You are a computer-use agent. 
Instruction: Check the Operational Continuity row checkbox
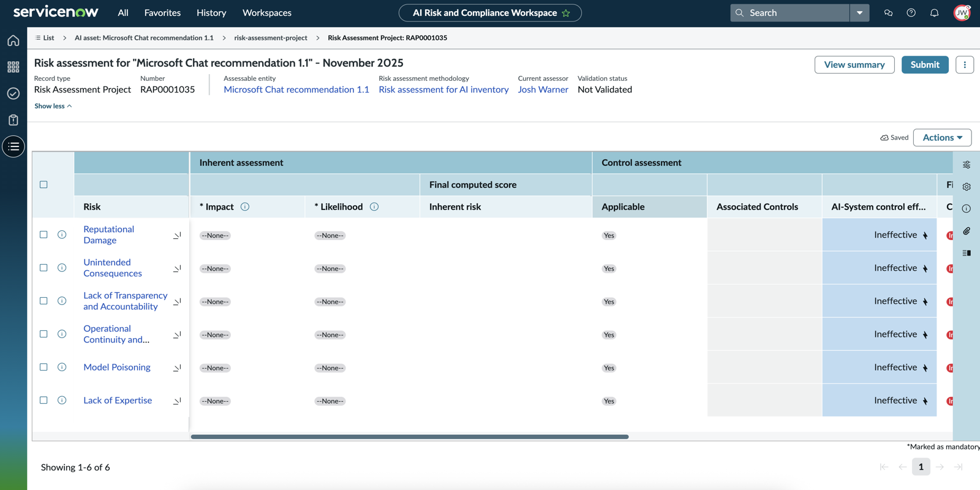click(43, 334)
